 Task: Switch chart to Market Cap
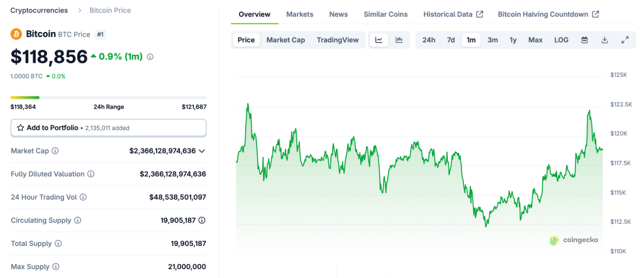point(286,40)
